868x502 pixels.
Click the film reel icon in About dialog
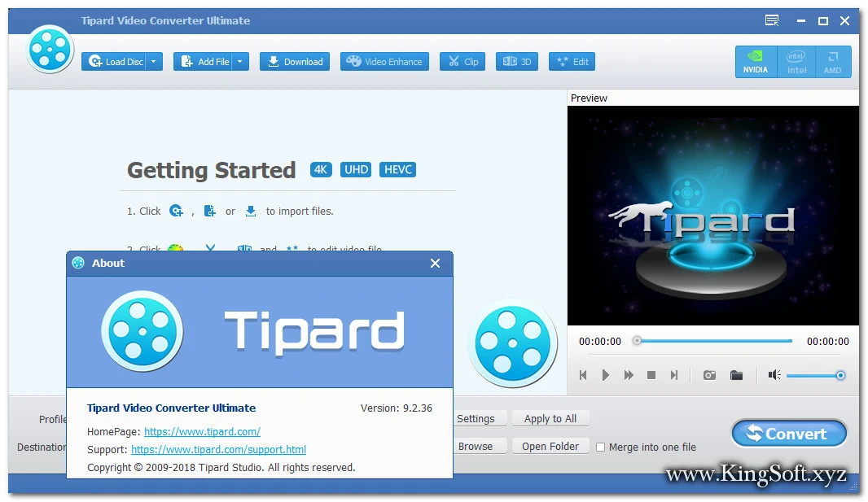tap(142, 331)
